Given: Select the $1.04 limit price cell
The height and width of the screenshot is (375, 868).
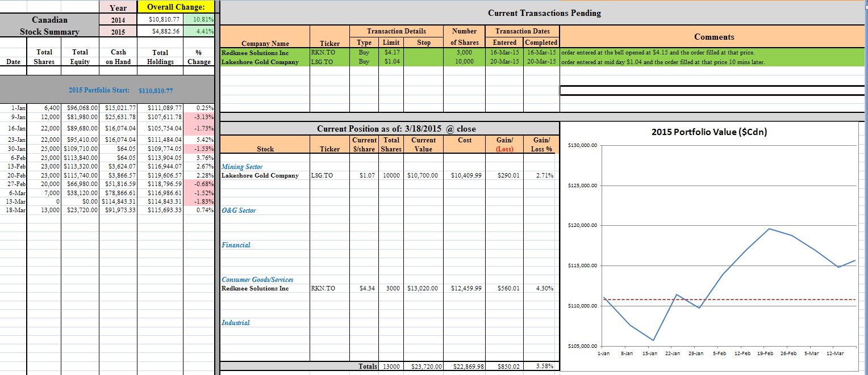Looking at the screenshot, I should (x=392, y=62).
